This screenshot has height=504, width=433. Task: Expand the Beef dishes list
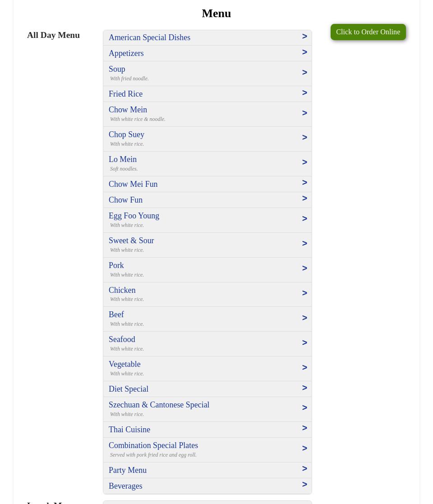(116, 314)
